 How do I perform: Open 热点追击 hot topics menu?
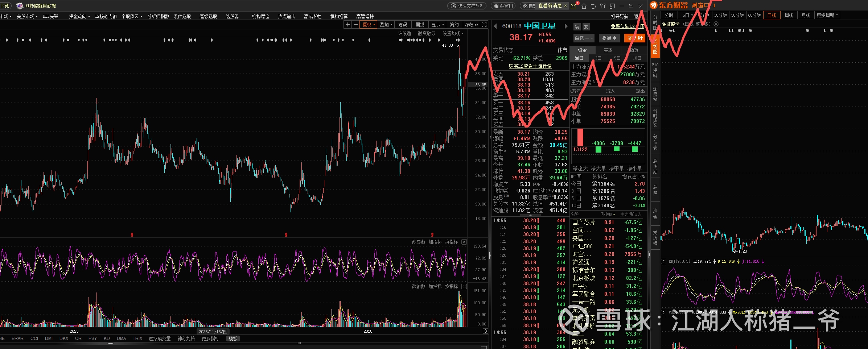[287, 16]
